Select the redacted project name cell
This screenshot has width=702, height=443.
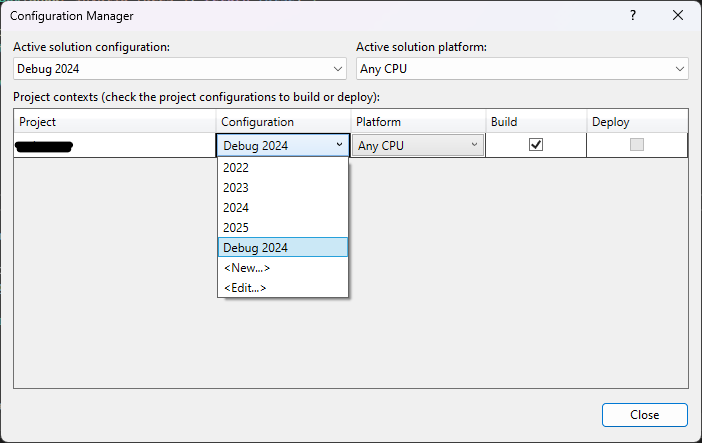115,146
